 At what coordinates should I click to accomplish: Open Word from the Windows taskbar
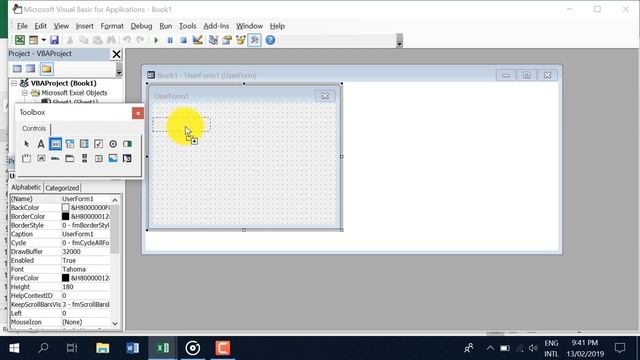tap(132, 348)
